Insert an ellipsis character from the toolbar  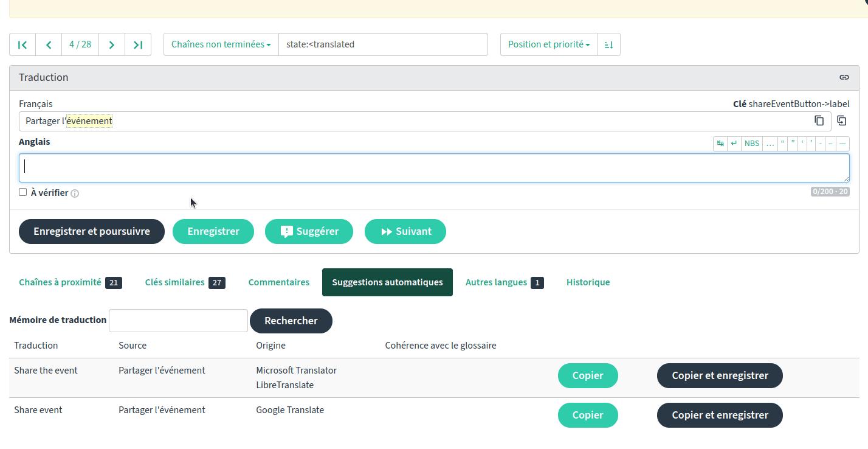pyautogui.click(x=770, y=144)
